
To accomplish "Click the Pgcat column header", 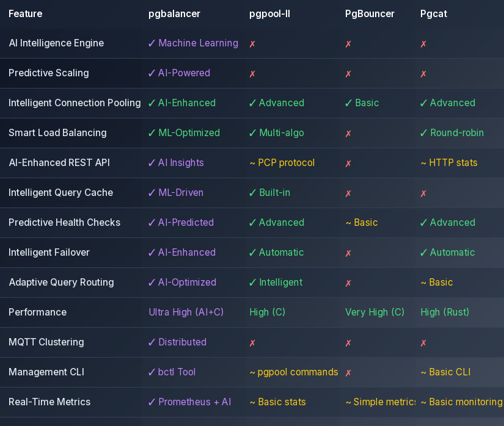I will [434, 13].
